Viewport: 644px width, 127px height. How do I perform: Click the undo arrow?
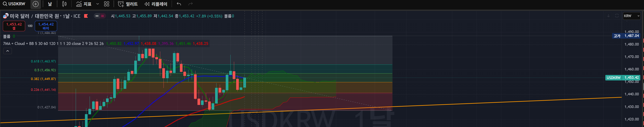point(179,4)
